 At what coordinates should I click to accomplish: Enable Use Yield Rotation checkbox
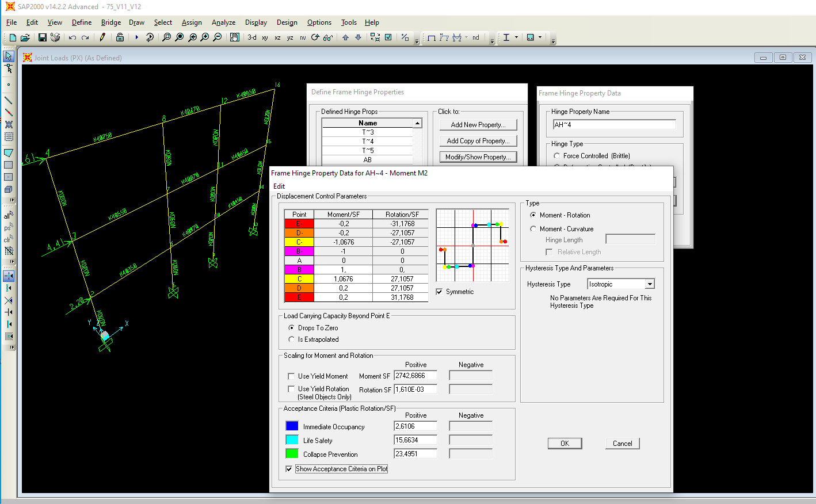click(x=291, y=389)
